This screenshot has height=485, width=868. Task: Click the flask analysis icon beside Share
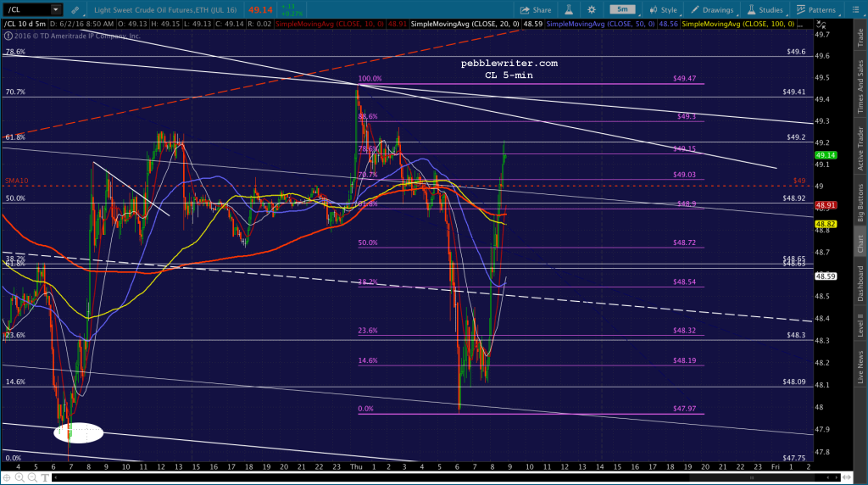pos(569,10)
